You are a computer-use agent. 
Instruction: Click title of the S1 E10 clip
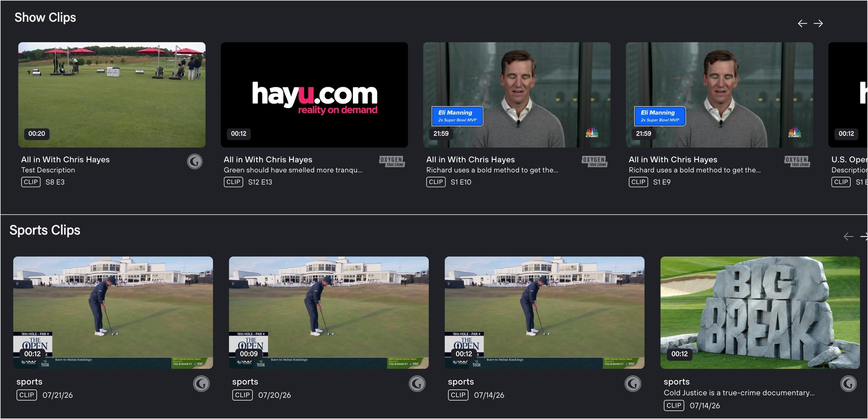coord(470,159)
